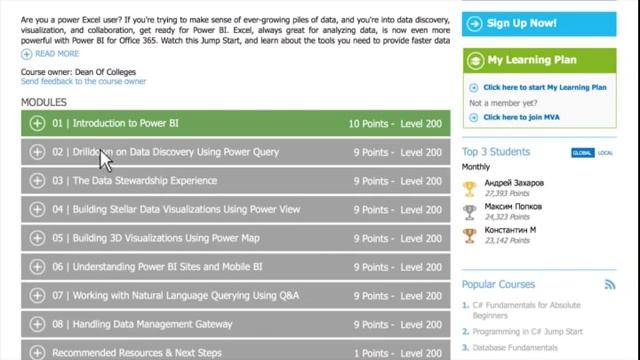Click the My Learning Plan header
The height and width of the screenshot is (360, 640).
click(540, 61)
